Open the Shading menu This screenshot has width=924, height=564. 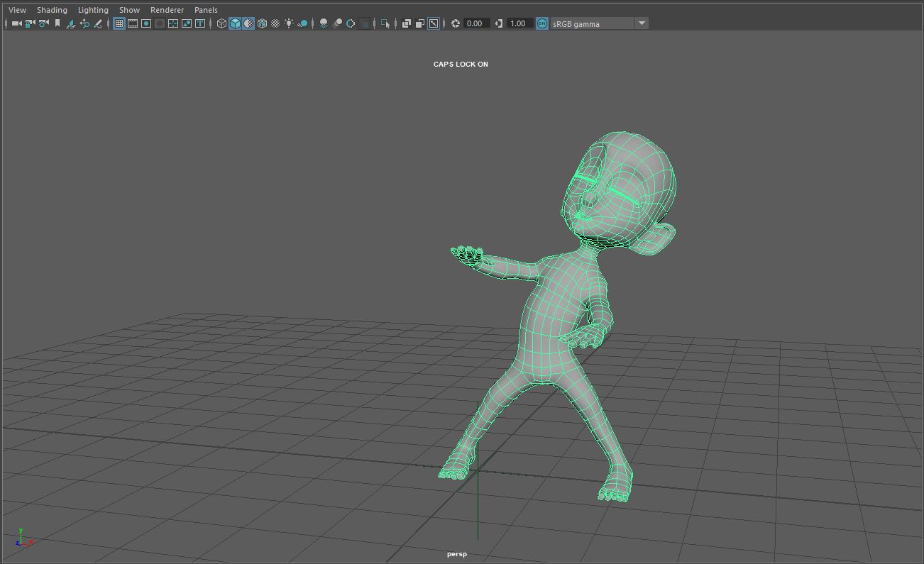coord(52,10)
